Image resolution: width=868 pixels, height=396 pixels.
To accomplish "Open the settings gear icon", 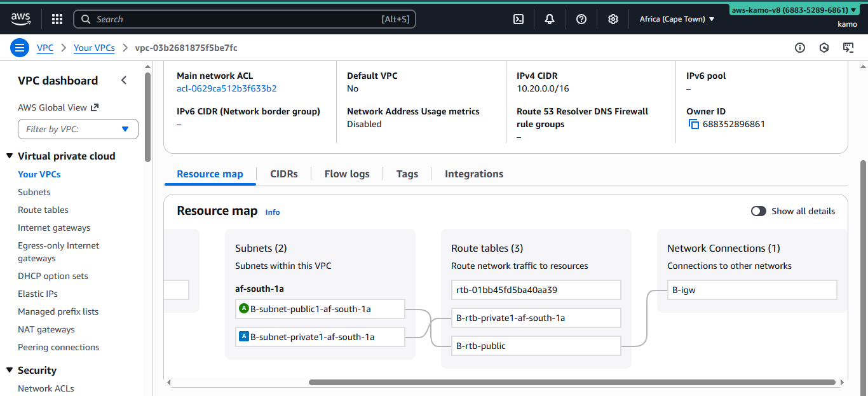I will [x=613, y=19].
